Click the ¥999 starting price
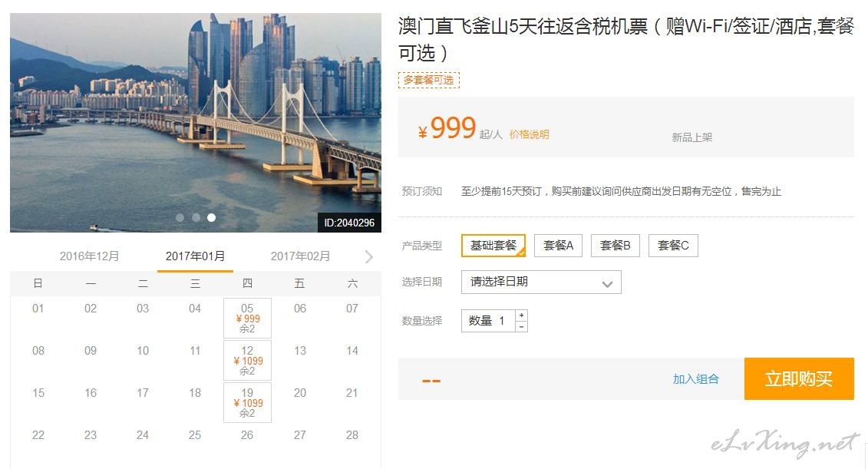 tap(447, 128)
